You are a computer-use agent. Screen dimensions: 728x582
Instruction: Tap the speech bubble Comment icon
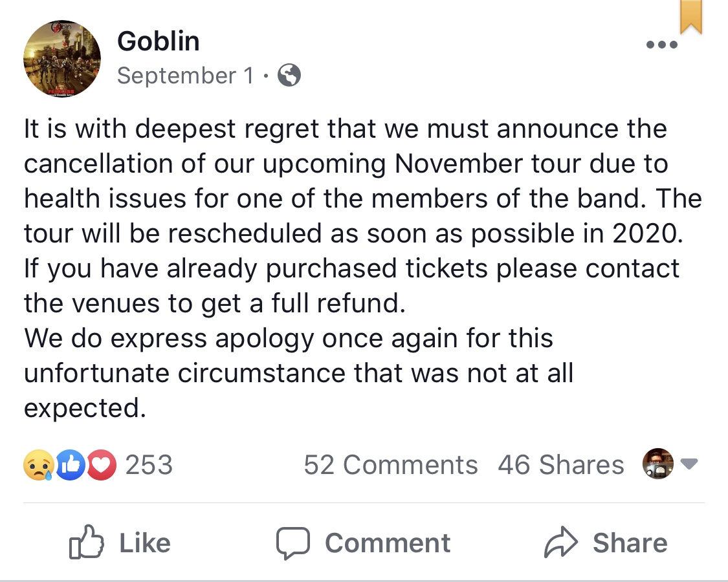[x=294, y=543]
